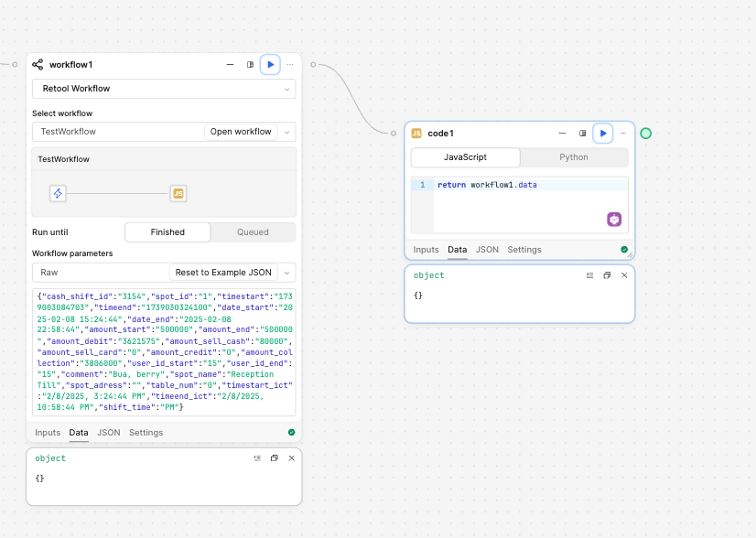Click the green output connector circle beside code1
This screenshot has width=756, height=538.
[x=645, y=134]
